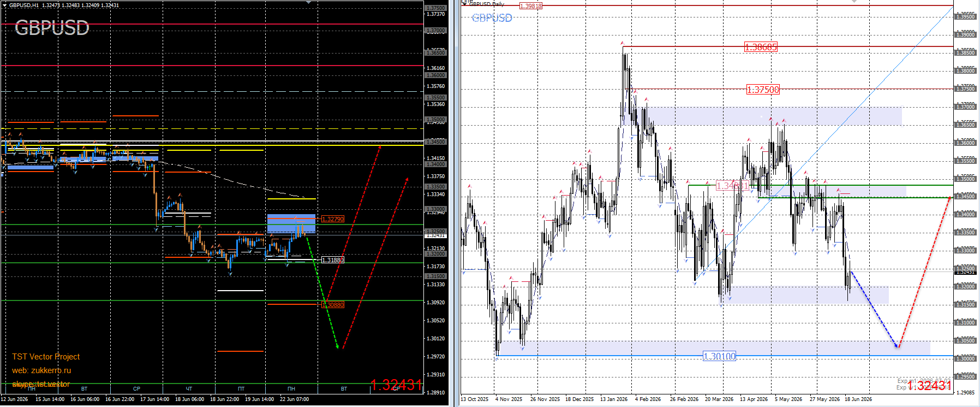Select the 1.32790 price label on H1 chart

click(x=333, y=219)
